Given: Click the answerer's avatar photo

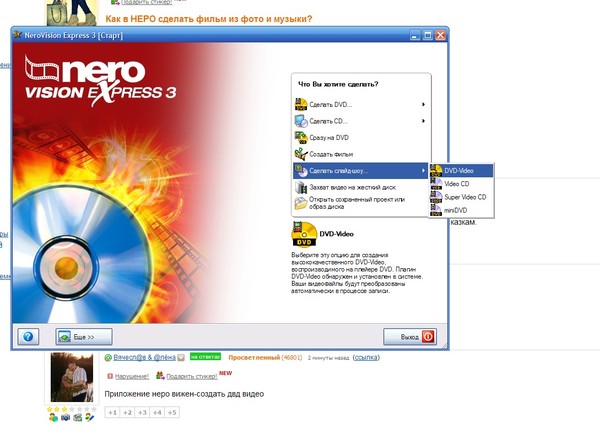Looking at the screenshot, I should (x=72, y=377).
